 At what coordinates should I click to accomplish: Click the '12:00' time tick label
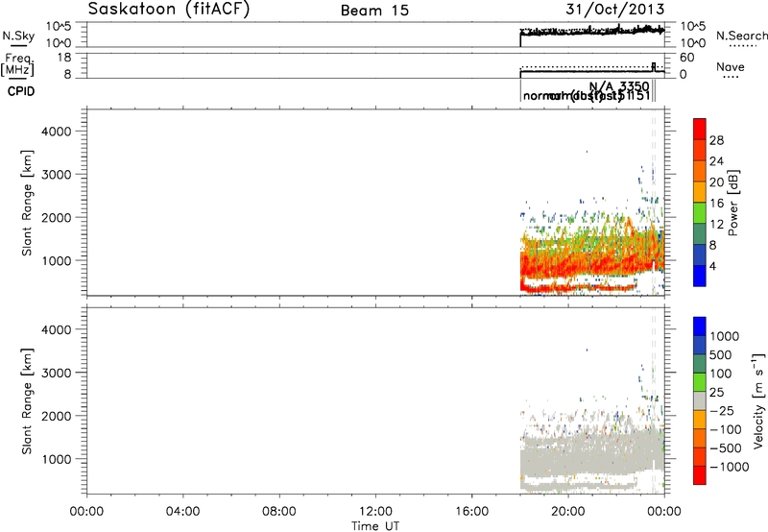coord(375,512)
